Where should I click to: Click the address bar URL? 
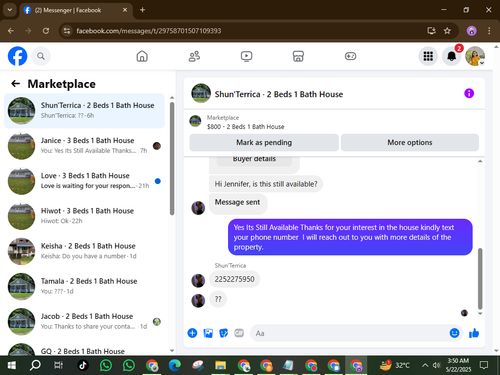[149, 31]
